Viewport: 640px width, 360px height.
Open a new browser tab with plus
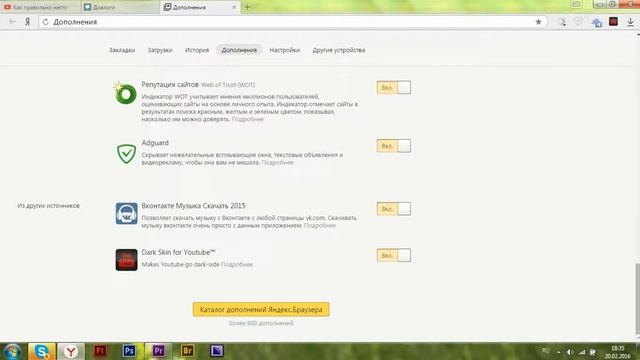pyautogui.click(x=247, y=7)
